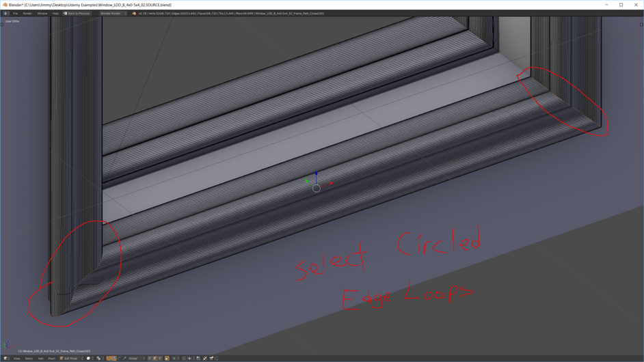Open the Render menu
Viewport: 644px width, 362px height.
point(27,13)
